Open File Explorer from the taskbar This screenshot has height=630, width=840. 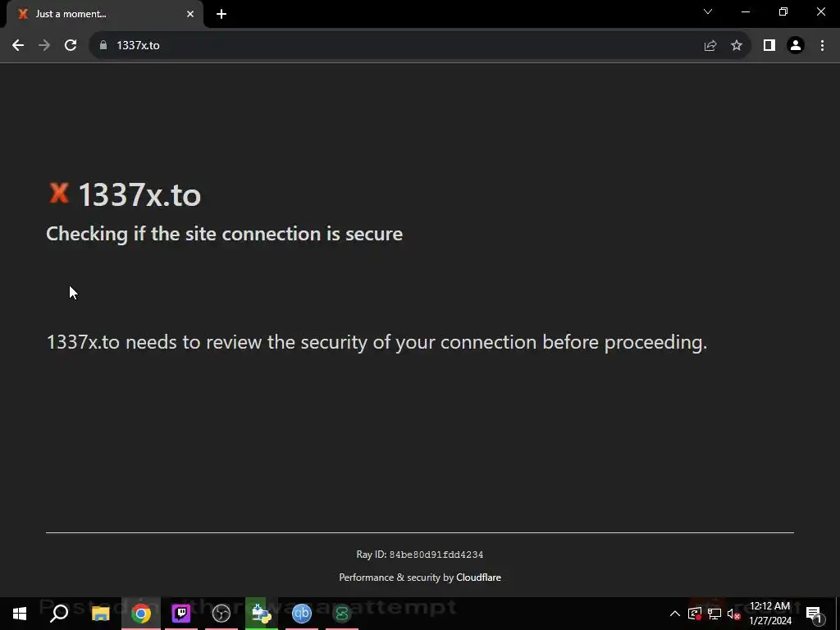coord(100,614)
